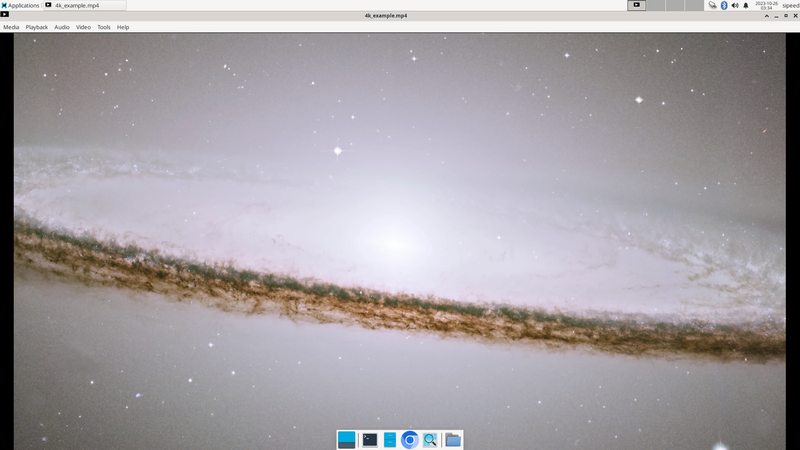Screen dimensions: 800x450
Task: Open the home folder icon in dock
Action: point(453,440)
